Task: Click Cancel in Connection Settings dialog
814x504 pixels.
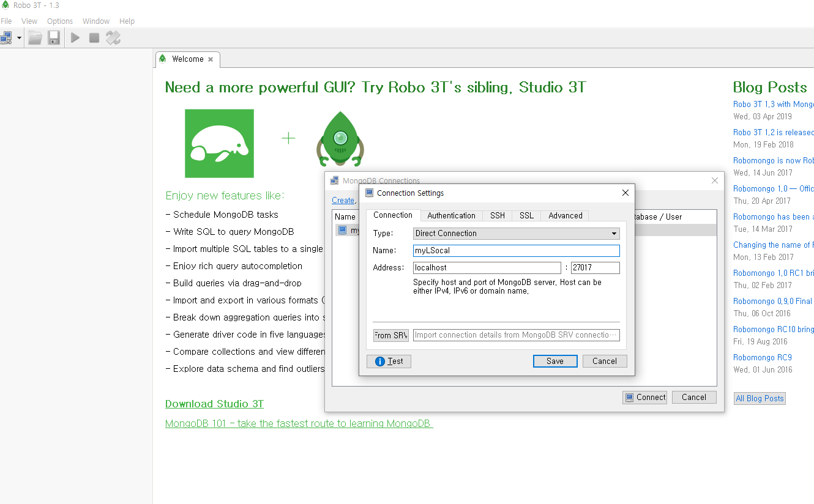Action: [x=605, y=361]
